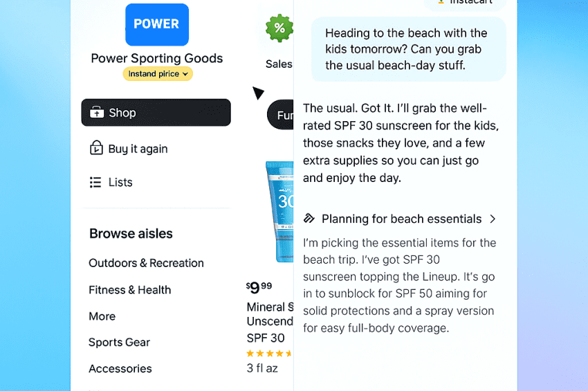Click the planning icon beside beach essentials

click(x=309, y=219)
